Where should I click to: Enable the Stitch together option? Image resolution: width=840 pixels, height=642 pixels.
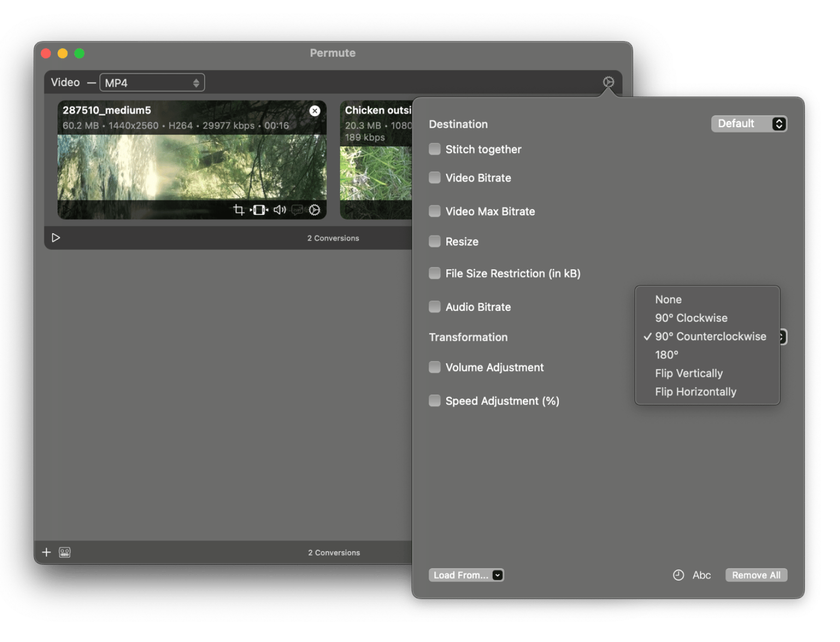[435, 149]
